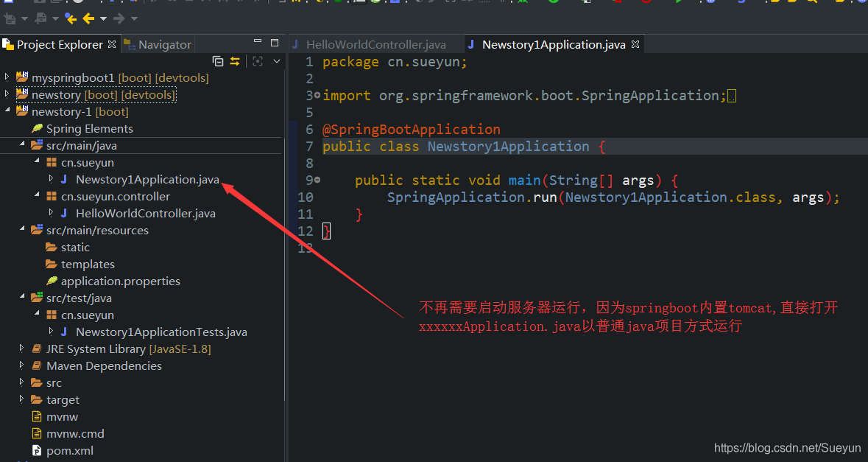The width and height of the screenshot is (868, 462).
Task: Toggle Link with Editor
Action: click(236, 61)
